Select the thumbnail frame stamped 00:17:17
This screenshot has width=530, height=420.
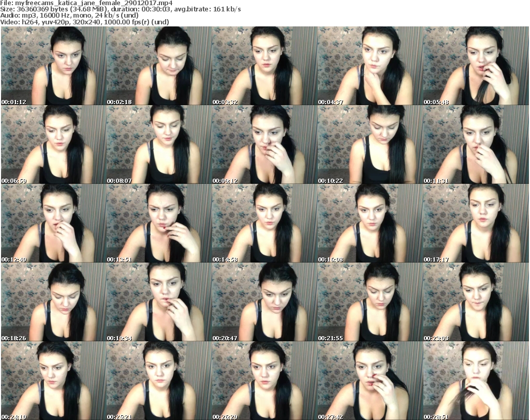click(x=476, y=223)
